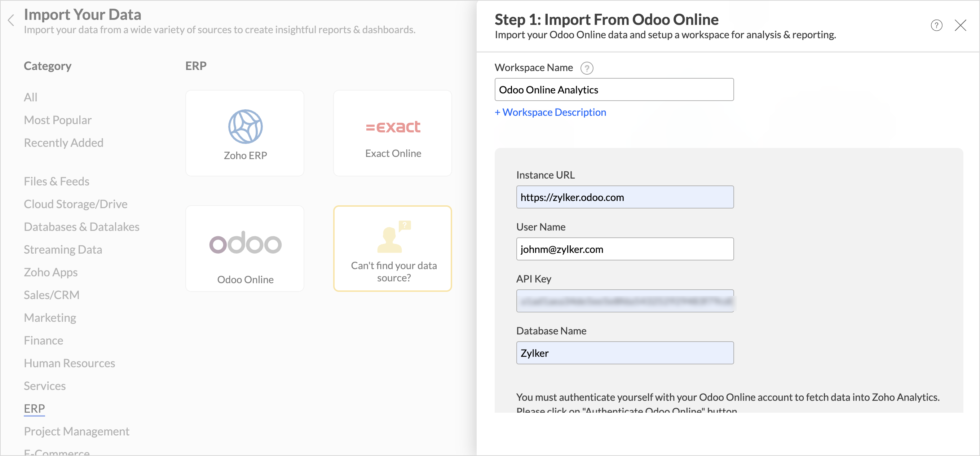The height and width of the screenshot is (456, 980).
Task: Click into the User Name field
Action: pos(624,249)
